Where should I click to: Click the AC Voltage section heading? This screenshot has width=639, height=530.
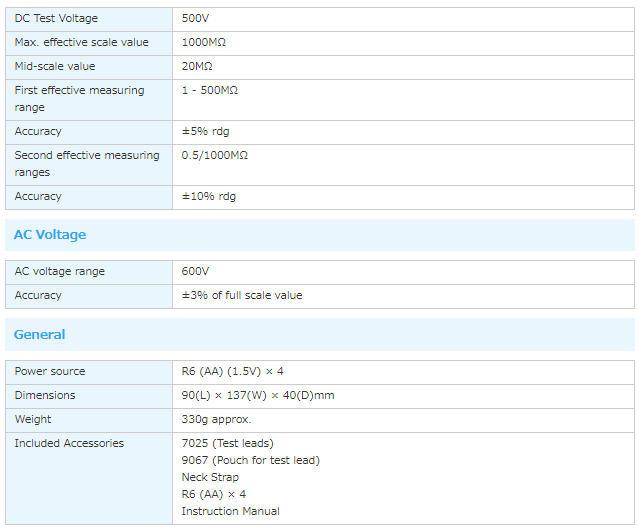pos(50,235)
